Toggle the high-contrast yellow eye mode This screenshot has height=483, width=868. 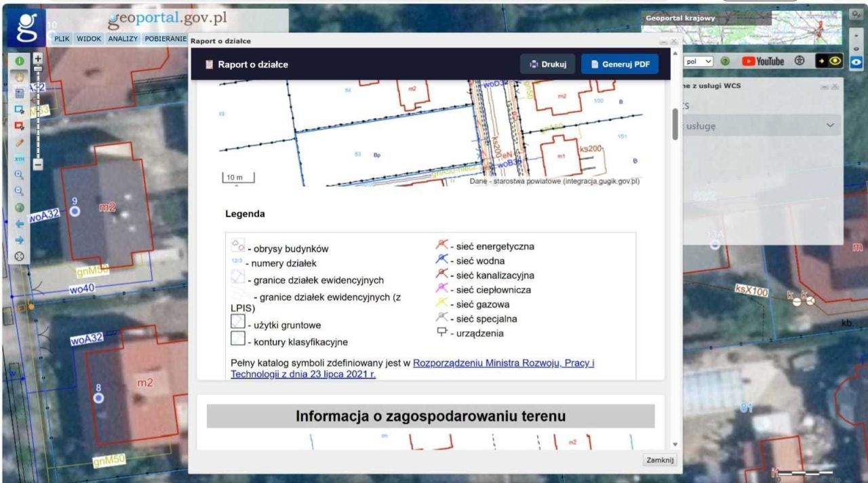pyautogui.click(x=829, y=61)
